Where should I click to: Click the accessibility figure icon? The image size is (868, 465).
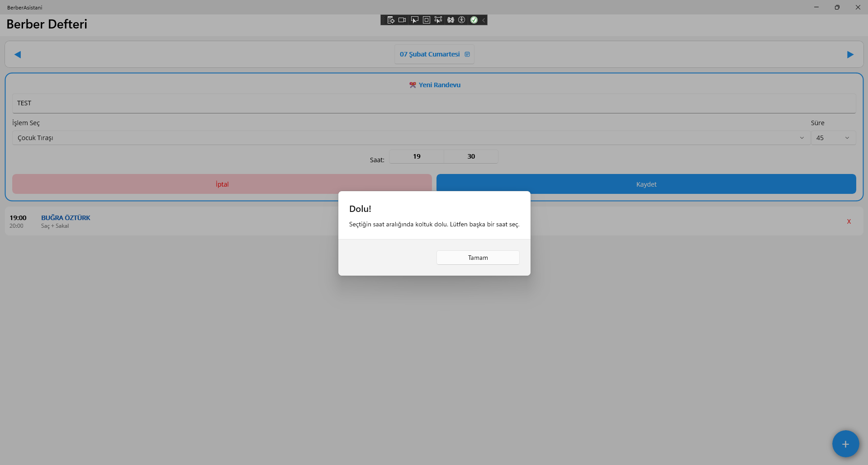pyautogui.click(x=462, y=20)
